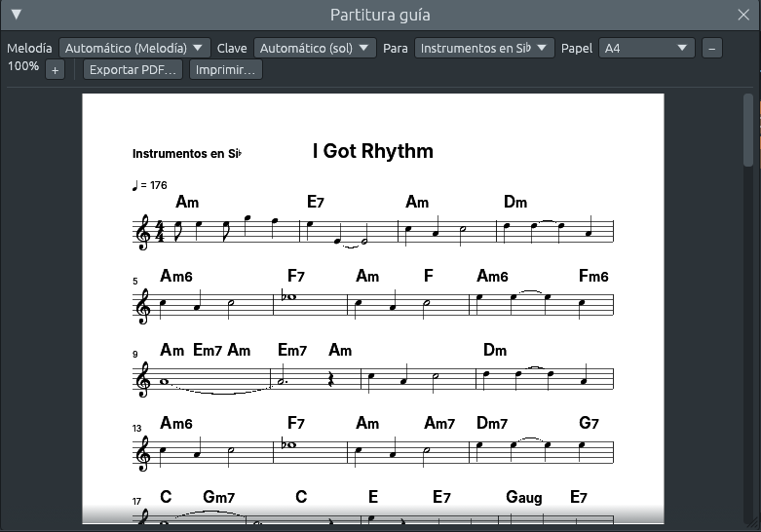Viewport: 761px width, 532px height.
Task: Click the E7 chord in first line
Action: [x=316, y=202]
